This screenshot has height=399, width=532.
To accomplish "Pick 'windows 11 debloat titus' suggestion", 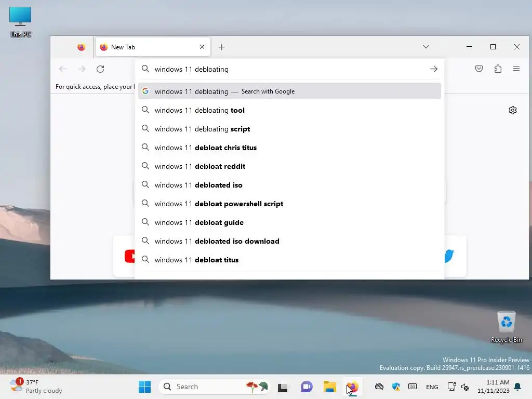I will 289,260.
